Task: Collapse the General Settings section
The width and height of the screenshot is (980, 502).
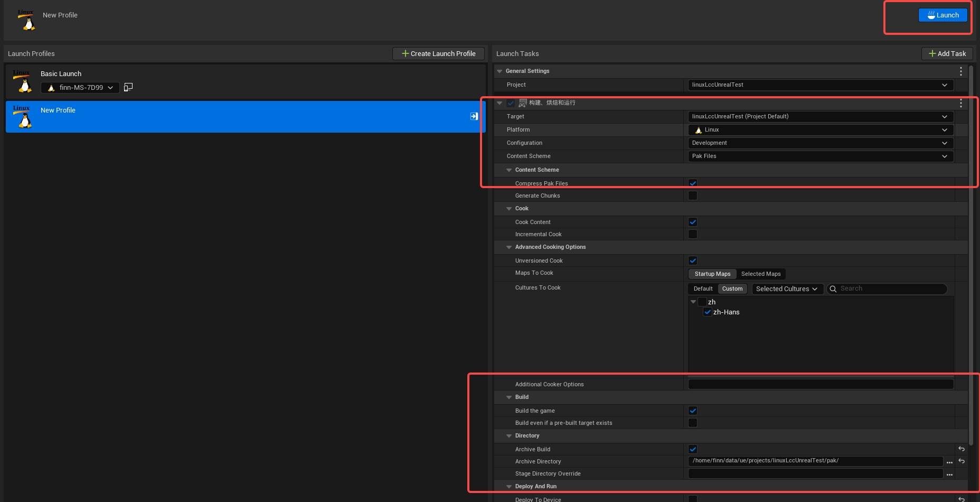Action: click(x=500, y=71)
